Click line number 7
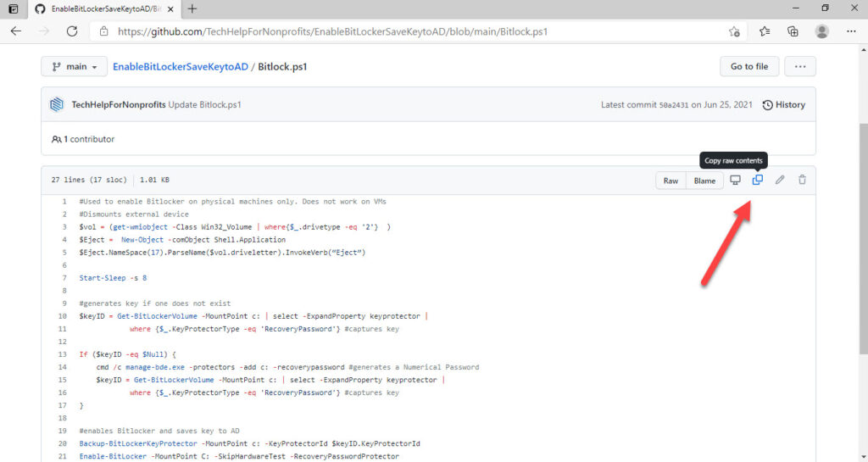The image size is (868, 462). (x=64, y=278)
